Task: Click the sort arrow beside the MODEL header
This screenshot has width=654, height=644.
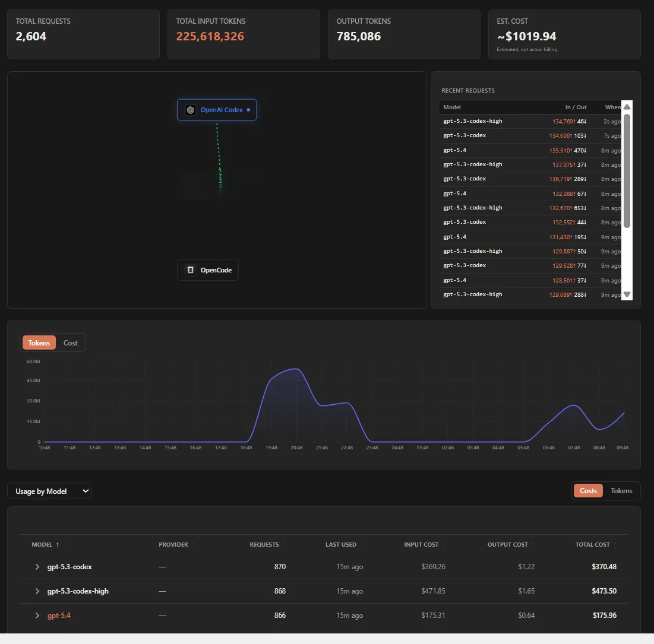Action: pos(58,545)
